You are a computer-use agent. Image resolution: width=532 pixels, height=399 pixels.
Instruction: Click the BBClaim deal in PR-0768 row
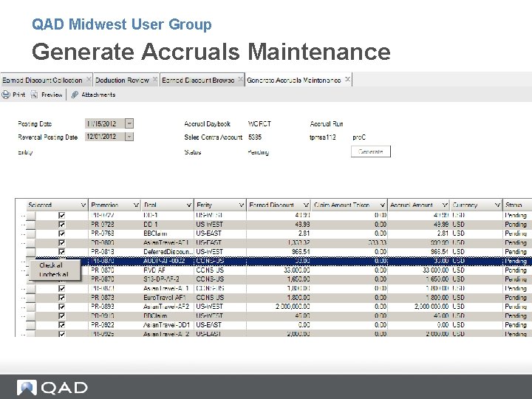coord(168,233)
